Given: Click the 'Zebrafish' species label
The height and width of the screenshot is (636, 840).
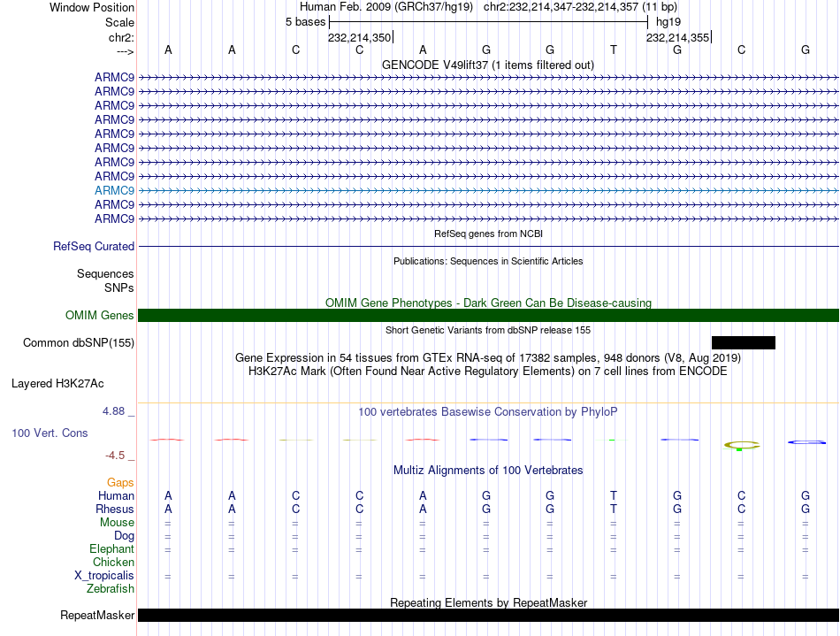Looking at the screenshot, I should (111, 588).
